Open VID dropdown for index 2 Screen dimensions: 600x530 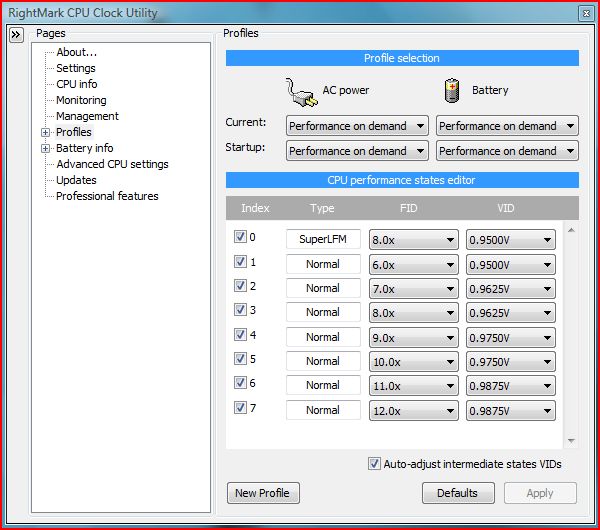tap(511, 289)
